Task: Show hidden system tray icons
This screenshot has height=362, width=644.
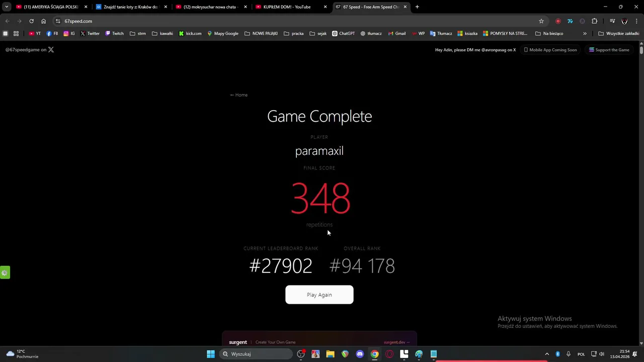Action: pyautogui.click(x=547, y=354)
